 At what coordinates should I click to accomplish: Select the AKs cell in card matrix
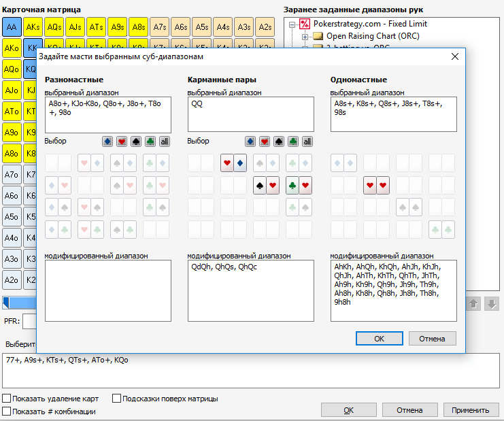[x=33, y=27]
